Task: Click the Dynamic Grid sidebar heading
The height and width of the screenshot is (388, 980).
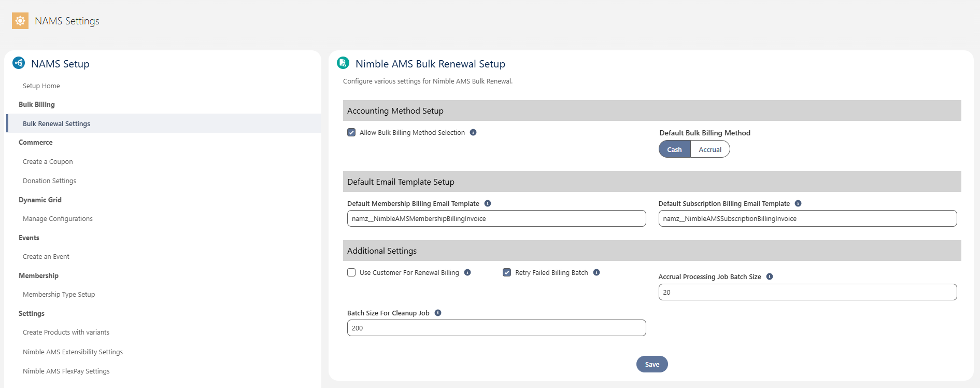Action: [40, 200]
